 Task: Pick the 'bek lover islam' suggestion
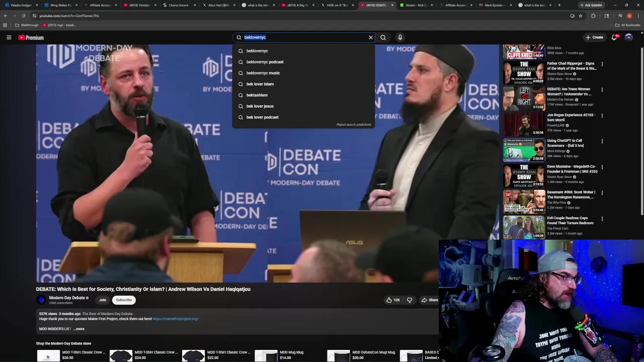303,84
